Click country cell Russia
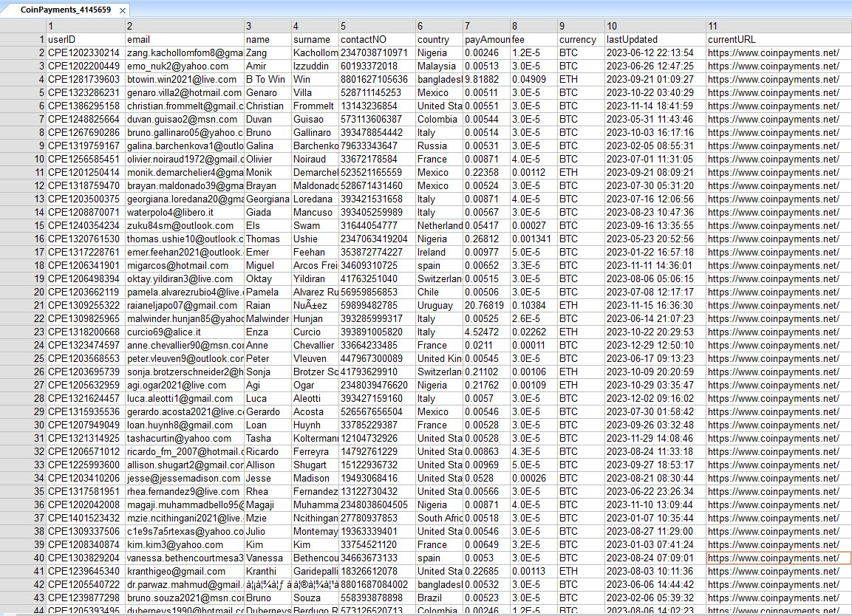The width and height of the screenshot is (852, 616). pyautogui.click(x=439, y=146)
